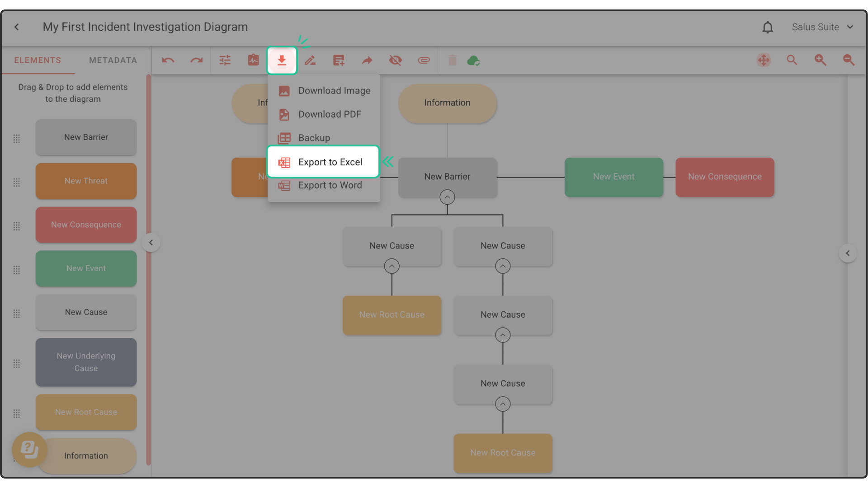
Task: Switch to the Metadata tab
Action: (x=113, y=60)
